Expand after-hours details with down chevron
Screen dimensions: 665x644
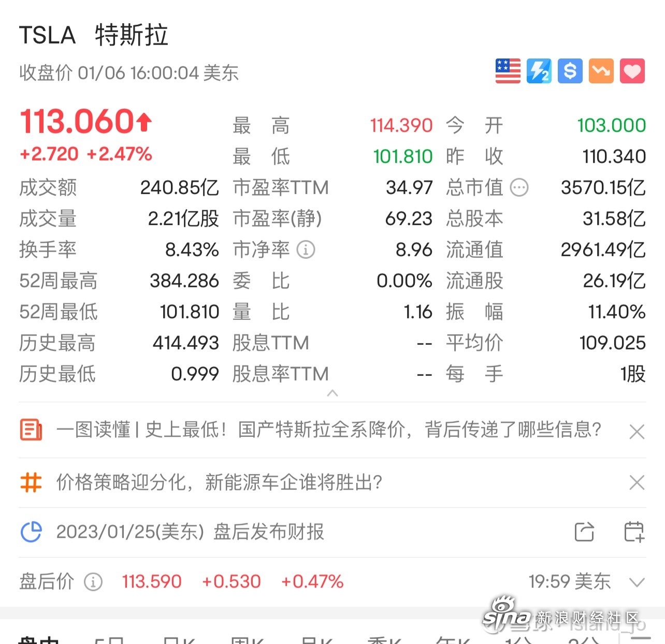637,582
